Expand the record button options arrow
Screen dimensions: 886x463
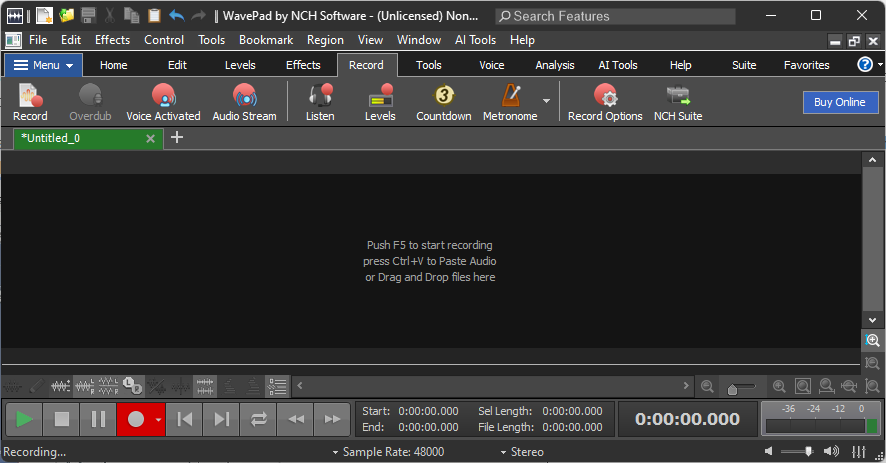click(x=159, y=419)
